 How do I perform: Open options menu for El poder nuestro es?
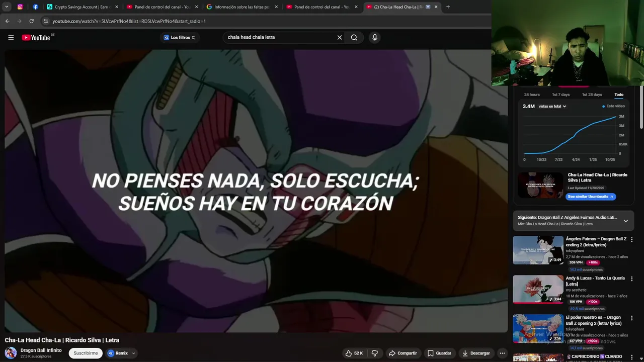(632, 318)
